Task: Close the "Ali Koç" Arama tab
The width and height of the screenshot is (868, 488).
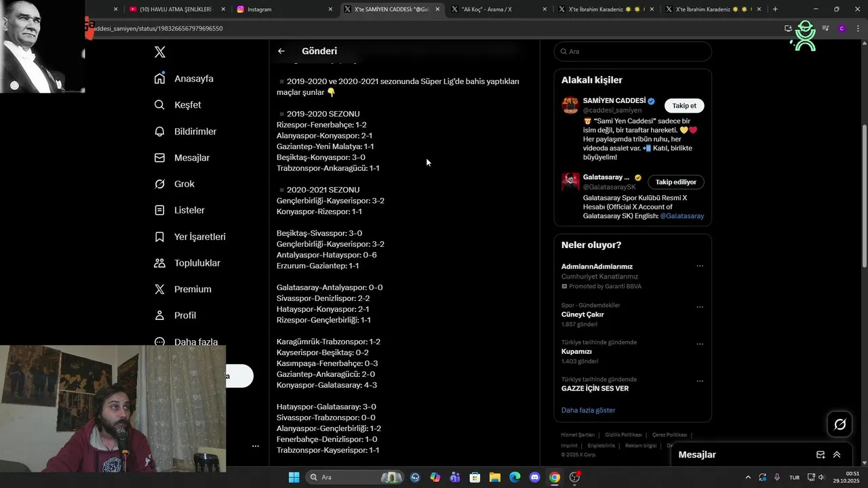Action: (545, 9)
